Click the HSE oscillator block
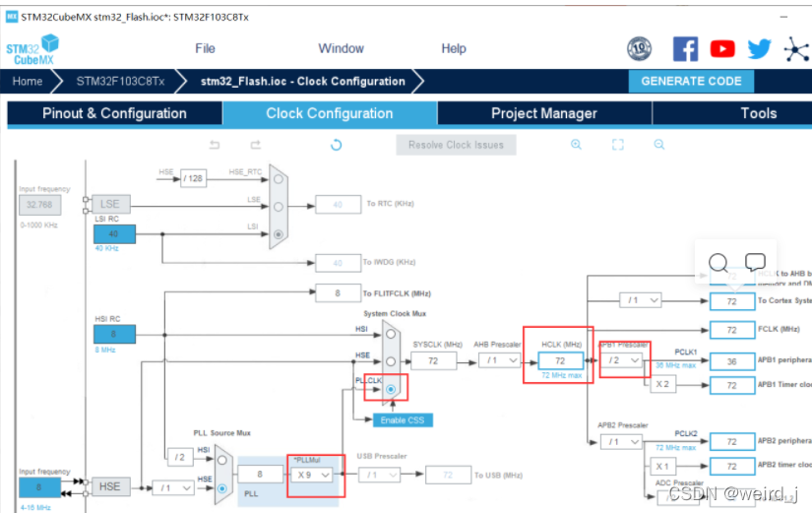This screenshot has width=812, height=513. pos(110,486)
